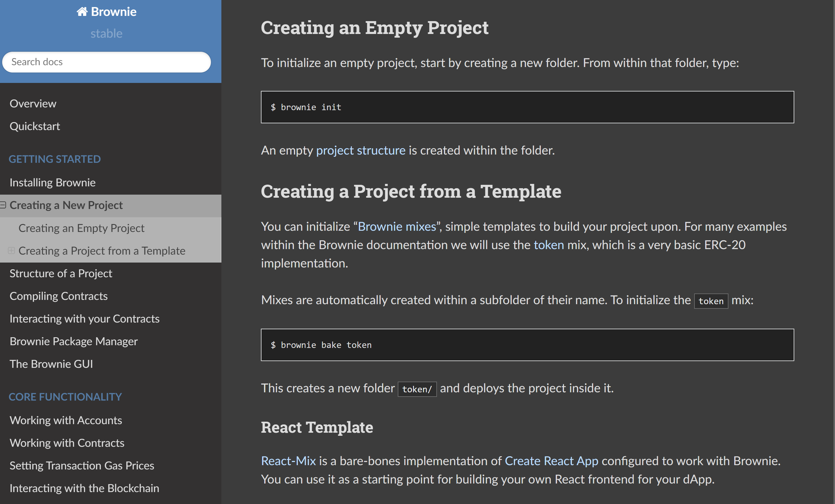This screenshot has width=835, height=504.
Task: Follow the project structure link
Action: point(361,150)
